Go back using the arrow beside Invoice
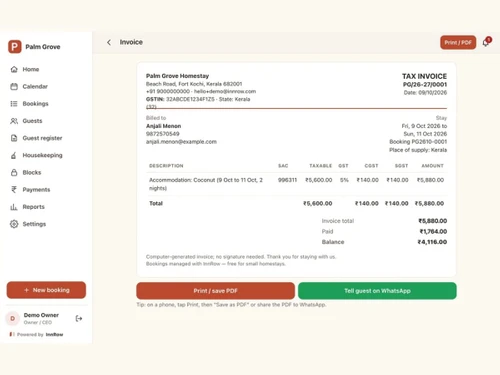 click(x=109, y=42)
